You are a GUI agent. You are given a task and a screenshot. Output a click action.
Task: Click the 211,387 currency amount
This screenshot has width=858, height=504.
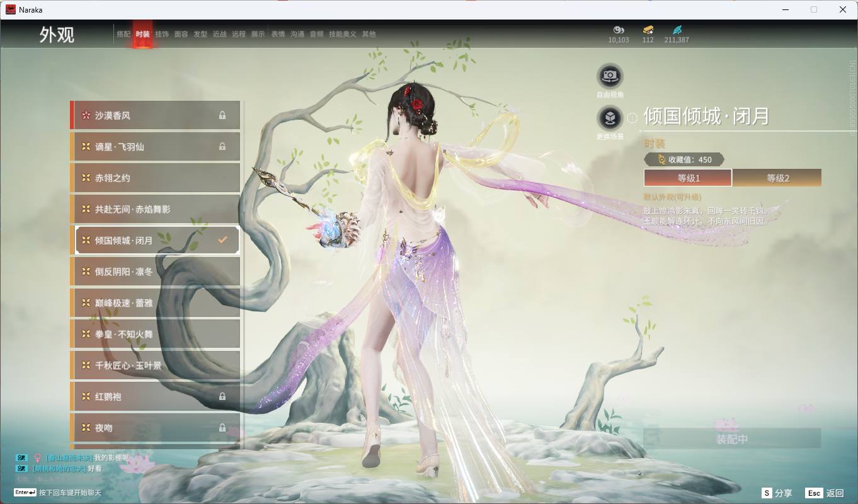(x=677, y=40)
